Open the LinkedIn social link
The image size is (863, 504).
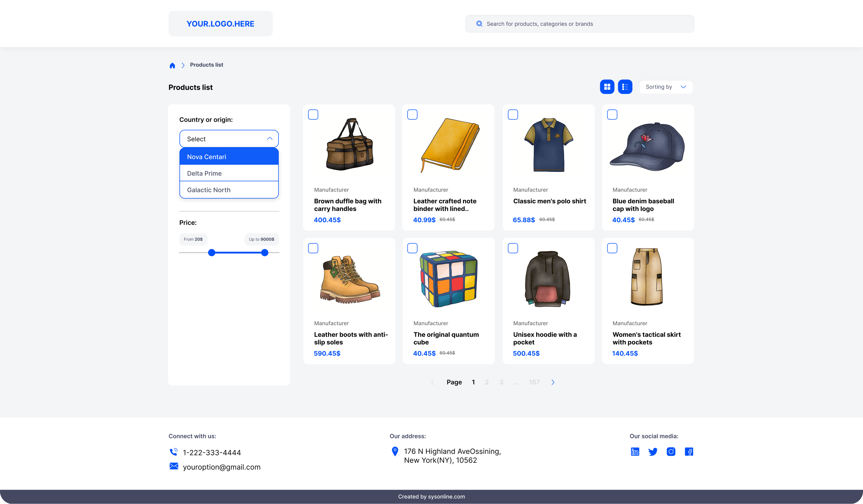point(635,451)
